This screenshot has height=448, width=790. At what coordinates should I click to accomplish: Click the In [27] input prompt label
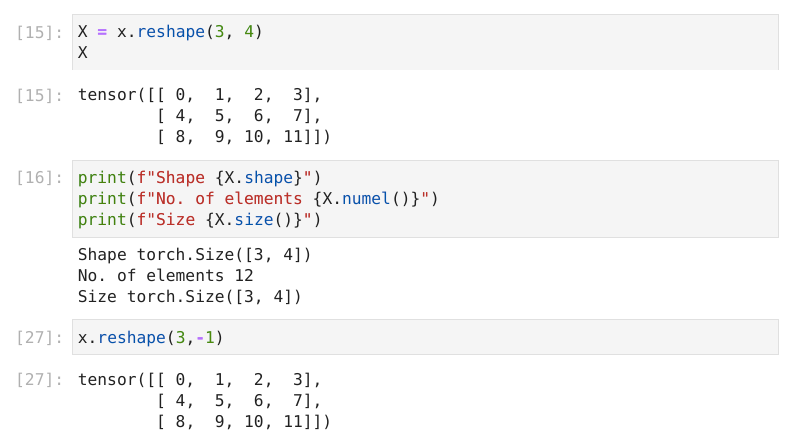(x=39, y=338)
